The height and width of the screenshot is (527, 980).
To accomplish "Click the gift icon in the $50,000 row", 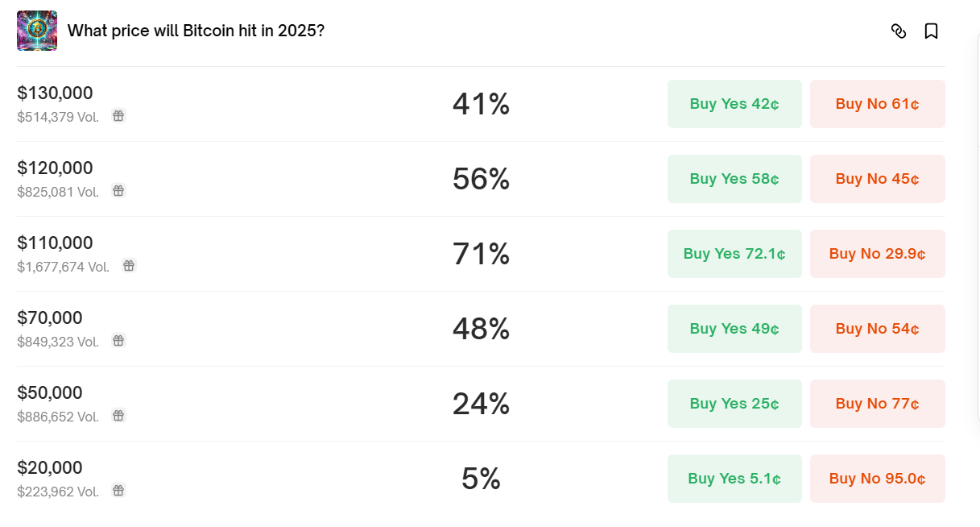I will 118,416.
